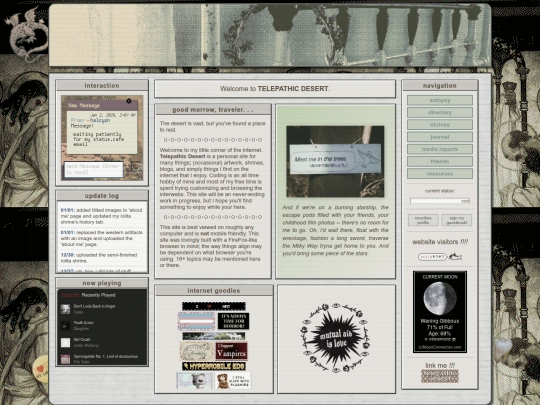Close the New Message chat popup

[129, 101]
